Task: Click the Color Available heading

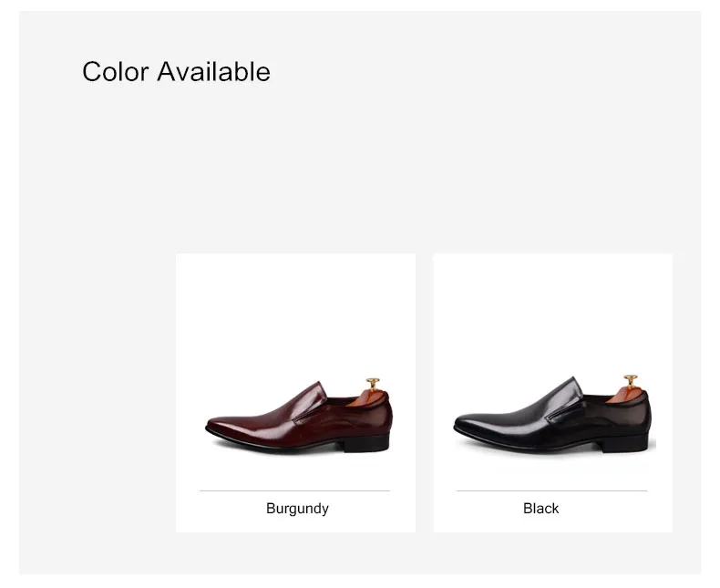Action: pyautogui.click(x=176, y=71)
